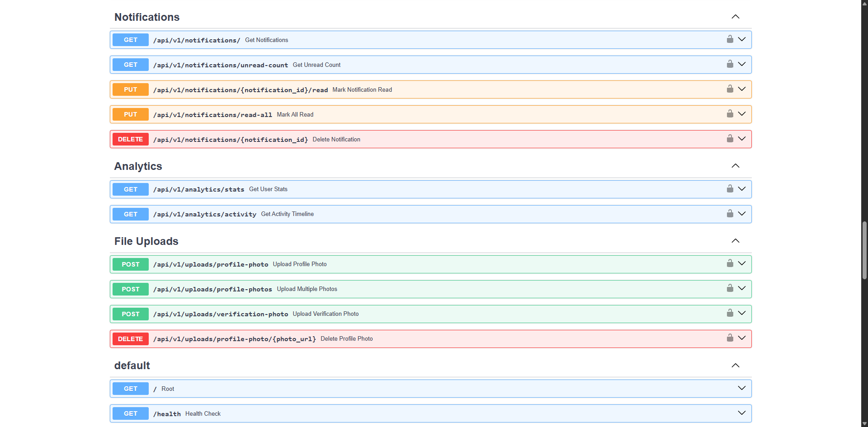This screenshot has width=868, height=427.
Task: Expand the Upload Verification Photo chevron
Action: click(x=742, y=313)
